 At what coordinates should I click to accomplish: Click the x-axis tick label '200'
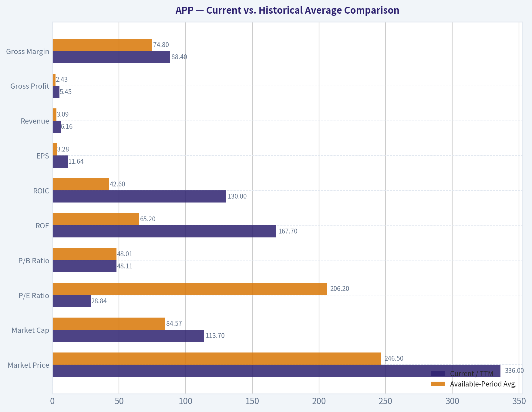pyautogui.click(x=319, y=401)
